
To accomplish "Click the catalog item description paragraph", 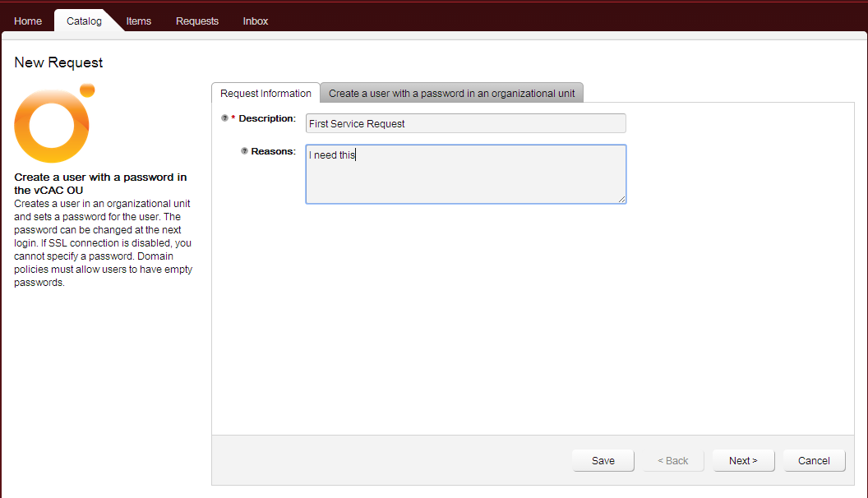I will coord(103,243).
